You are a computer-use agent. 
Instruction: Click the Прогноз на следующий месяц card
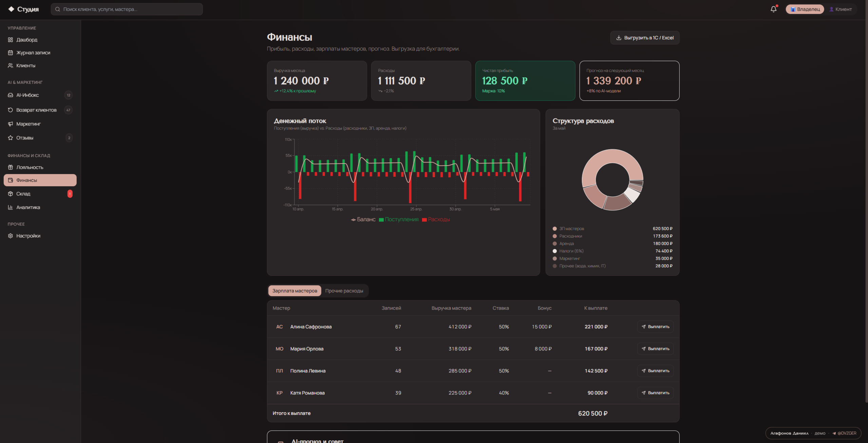(629, 81)
